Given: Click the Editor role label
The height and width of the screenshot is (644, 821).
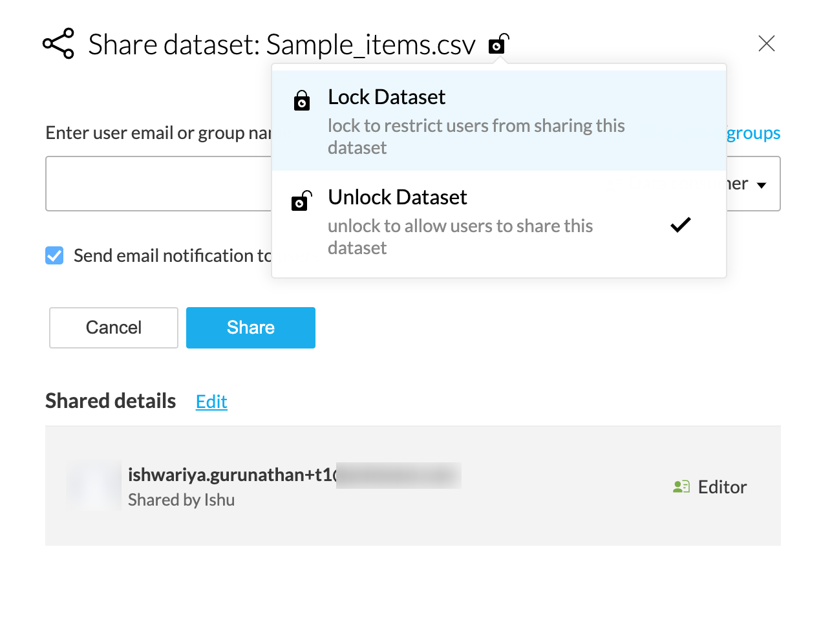Looking at the screenshot, I should click(x=722, y=487).
